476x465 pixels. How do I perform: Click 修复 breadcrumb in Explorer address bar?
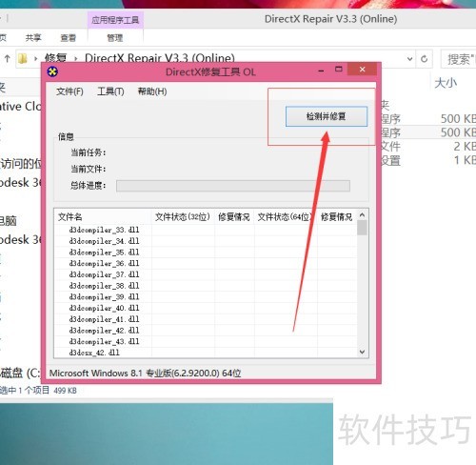[56, 58]
